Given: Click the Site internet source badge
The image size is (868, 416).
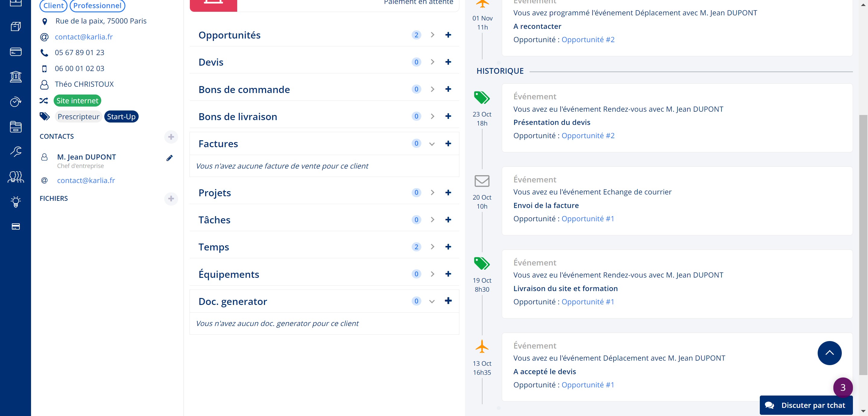Looking at the screenshot, I should click(77, 101).
